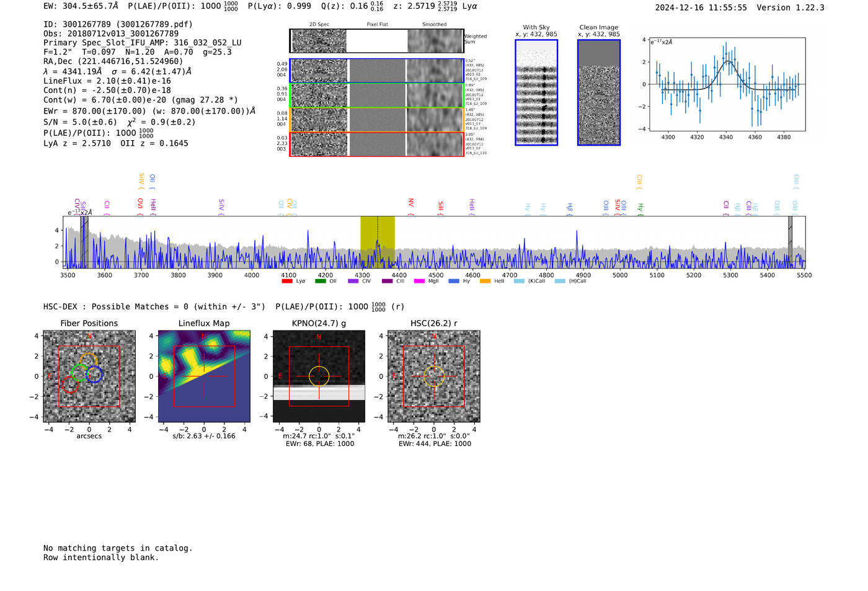The width and height of the screenshot is (868, 591).
Task: Click the Smoothed column header
Action: click(434, 25)
